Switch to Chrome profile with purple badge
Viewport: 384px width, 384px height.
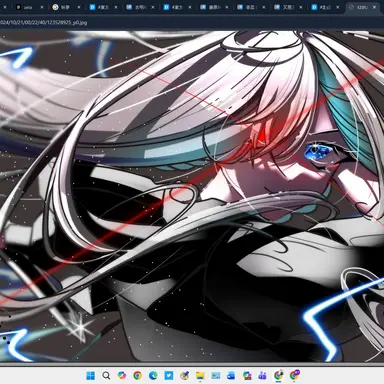point(294,375)
